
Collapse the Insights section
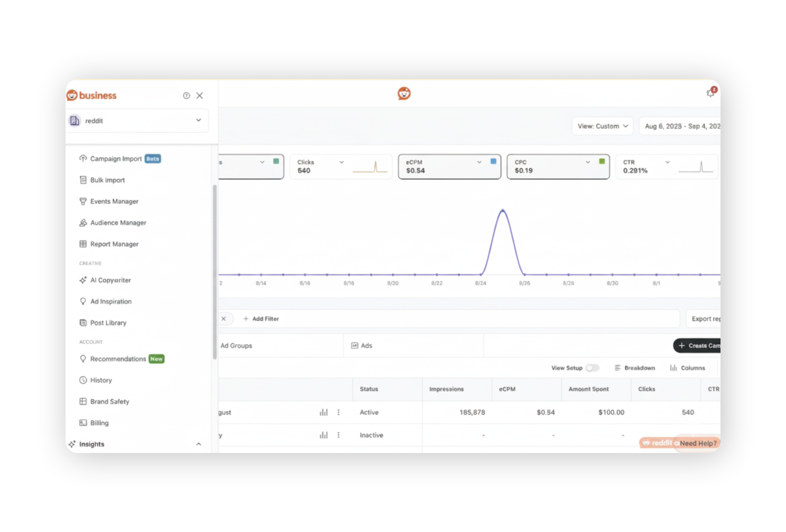(x=199, y=444)
